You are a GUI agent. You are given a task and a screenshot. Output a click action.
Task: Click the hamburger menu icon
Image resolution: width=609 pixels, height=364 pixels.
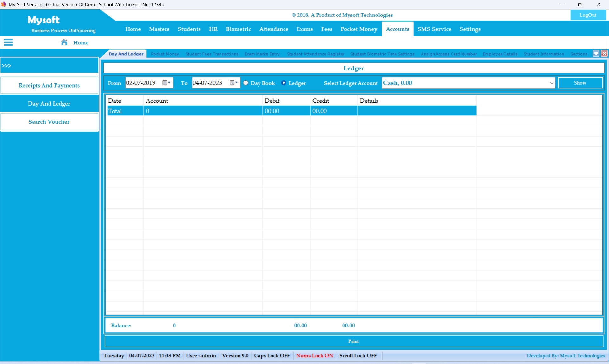coord(9,42)
